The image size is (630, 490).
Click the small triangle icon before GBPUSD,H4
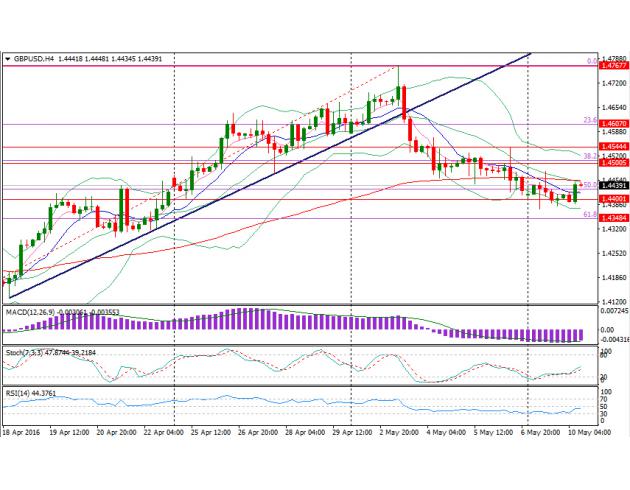8,58
